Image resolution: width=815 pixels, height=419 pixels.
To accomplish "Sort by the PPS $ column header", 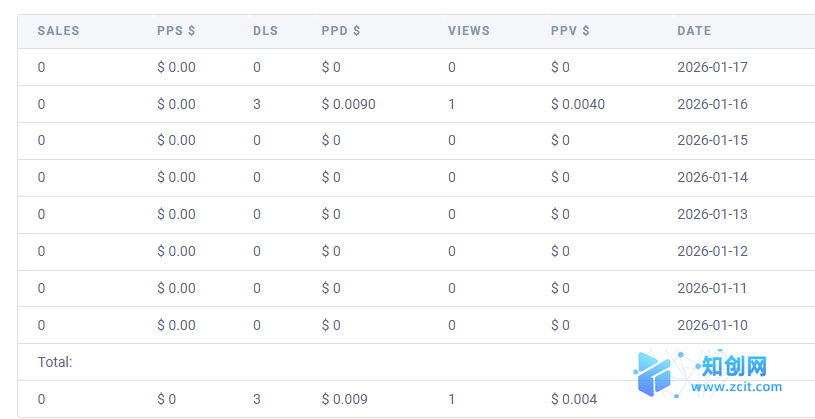I will (x=176, y=31).
